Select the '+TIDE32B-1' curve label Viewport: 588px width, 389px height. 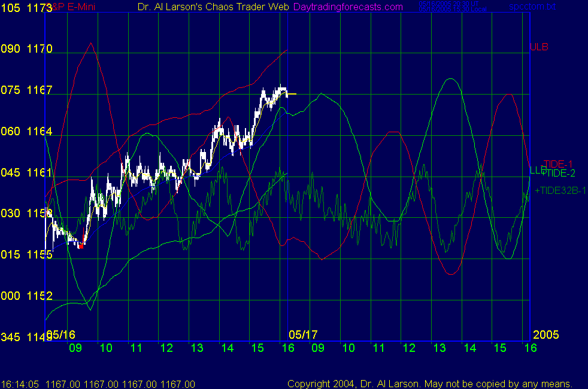pos(560,191)
